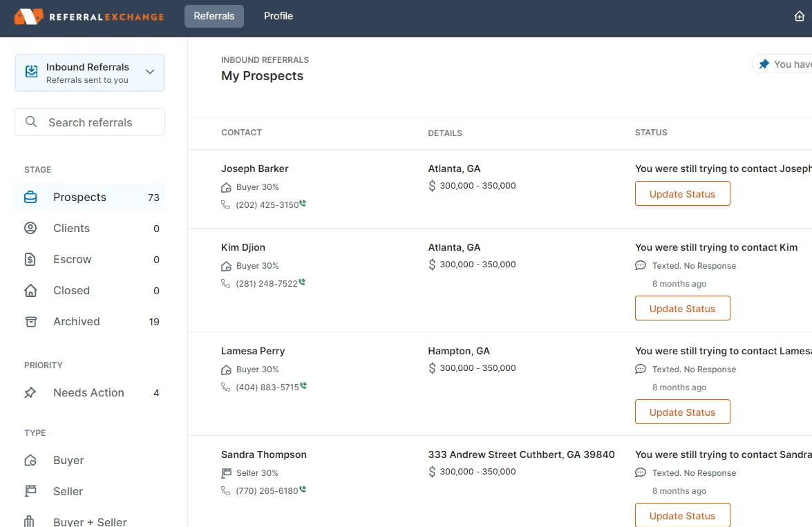Filter referrals by Seller type
The width and height of the screenshot is (812, 527).
[x=90, y=491]
